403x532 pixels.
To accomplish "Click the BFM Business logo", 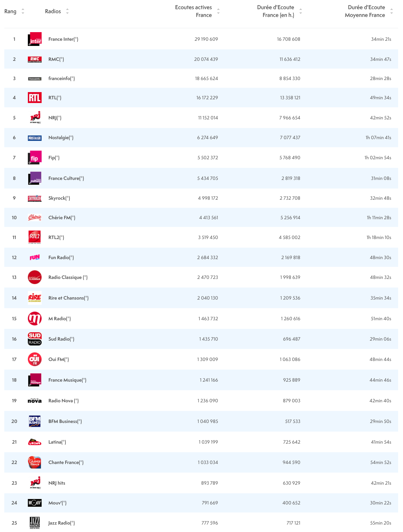I will pyautogui.click(x=35, y=421).
